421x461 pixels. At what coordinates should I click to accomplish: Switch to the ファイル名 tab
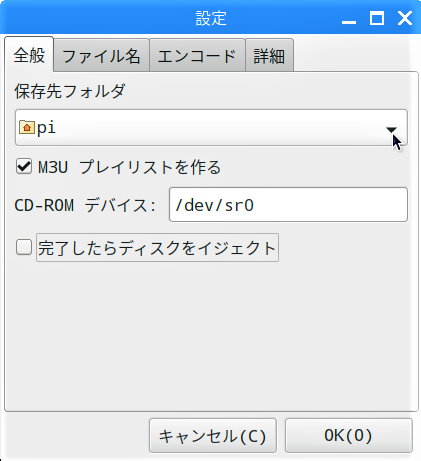101,55
